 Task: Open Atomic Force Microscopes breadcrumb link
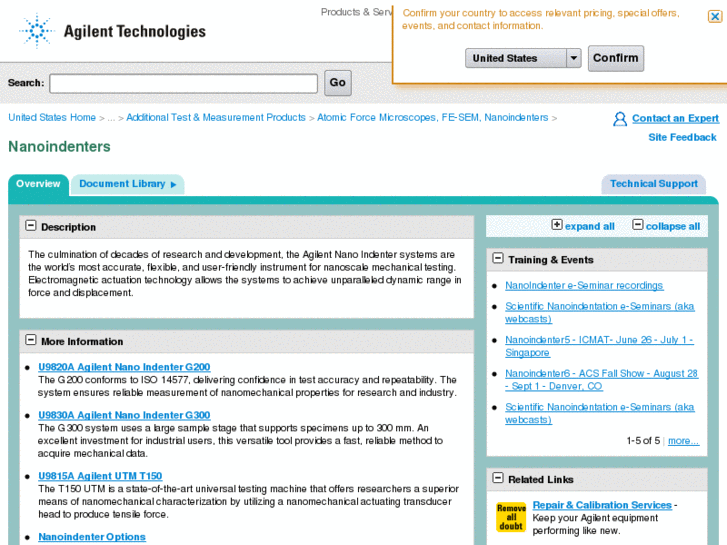(x=433, y=118)
